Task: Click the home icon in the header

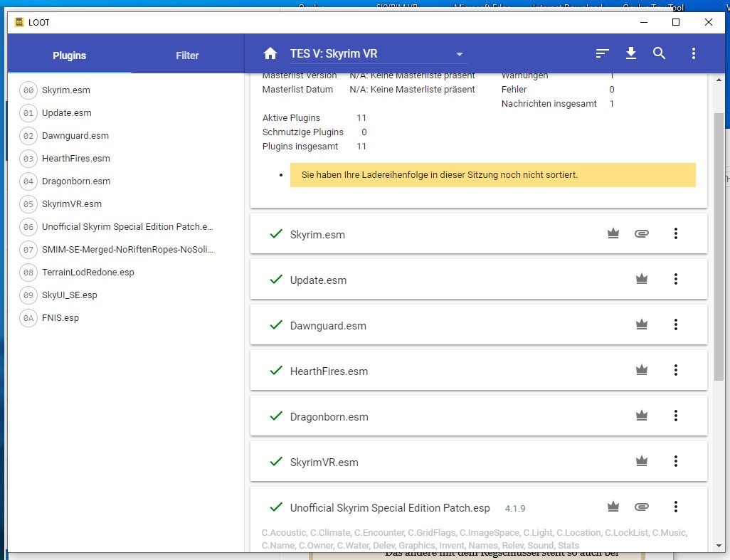Action: [x=270, y=54]
